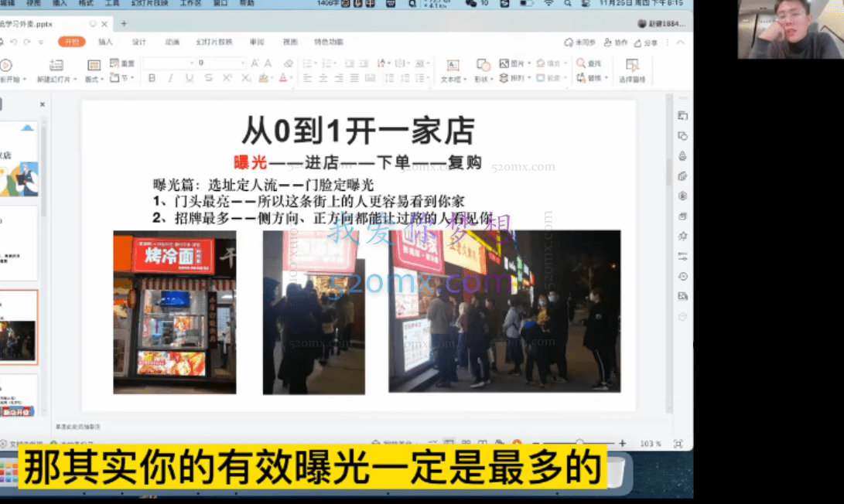This screenshot has width=844, height=504.
Task: Toggle underline formatting
Action: tap(189, 77)
